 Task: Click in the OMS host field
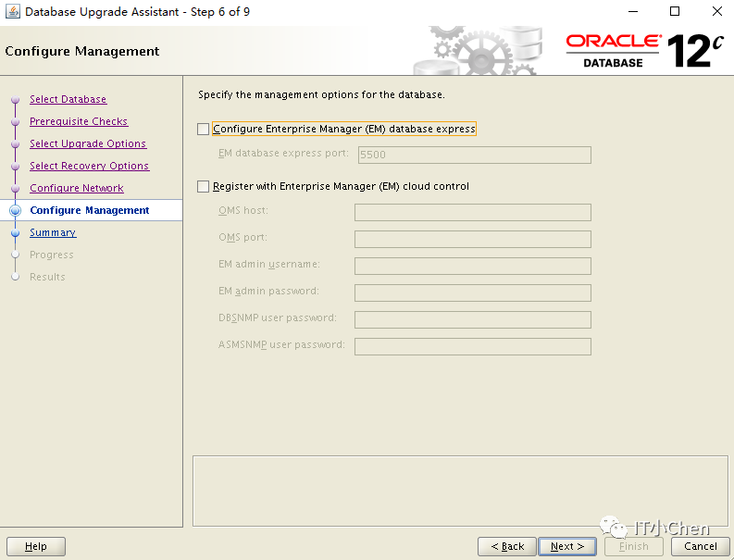473,212
